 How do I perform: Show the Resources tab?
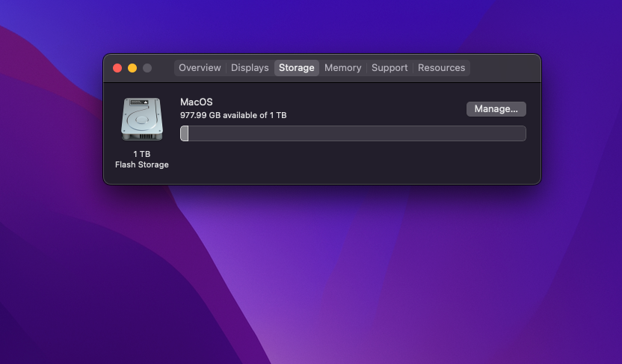tap(442, 68)
